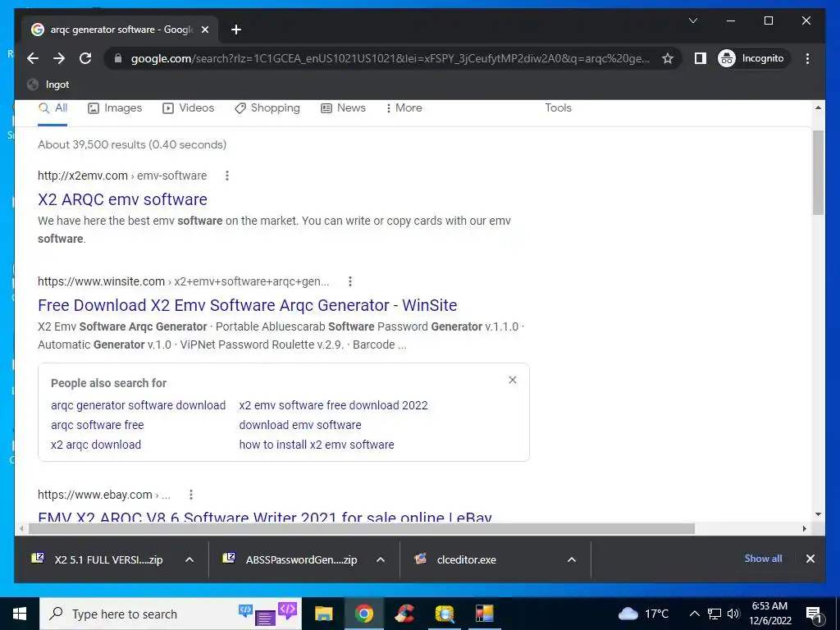
Task: Open Free Download X2 Emv WinSite result
Action: click(248, 305)
